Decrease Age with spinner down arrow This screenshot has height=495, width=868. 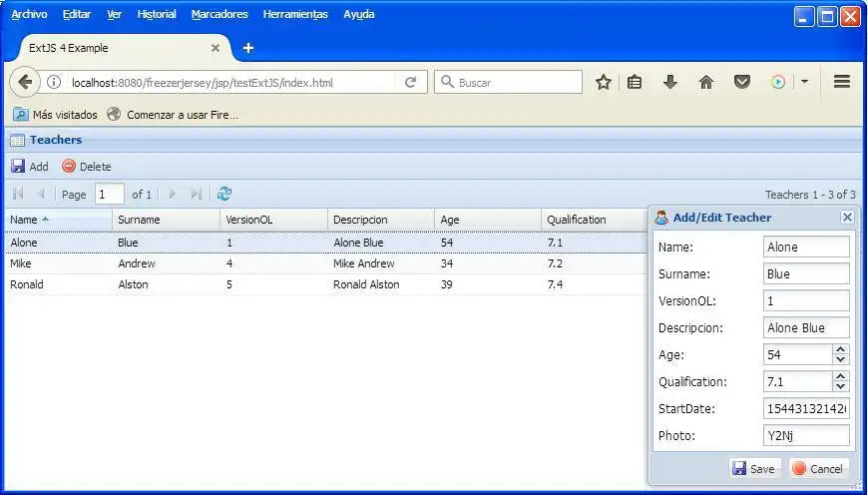pyautogui.click(x=841, y=360)
